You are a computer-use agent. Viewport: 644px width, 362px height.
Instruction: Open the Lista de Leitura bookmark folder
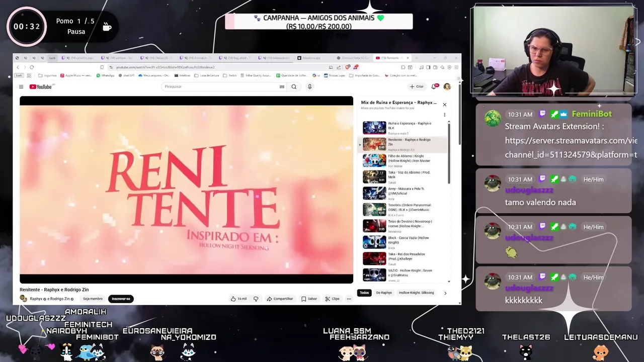point(206,75)
